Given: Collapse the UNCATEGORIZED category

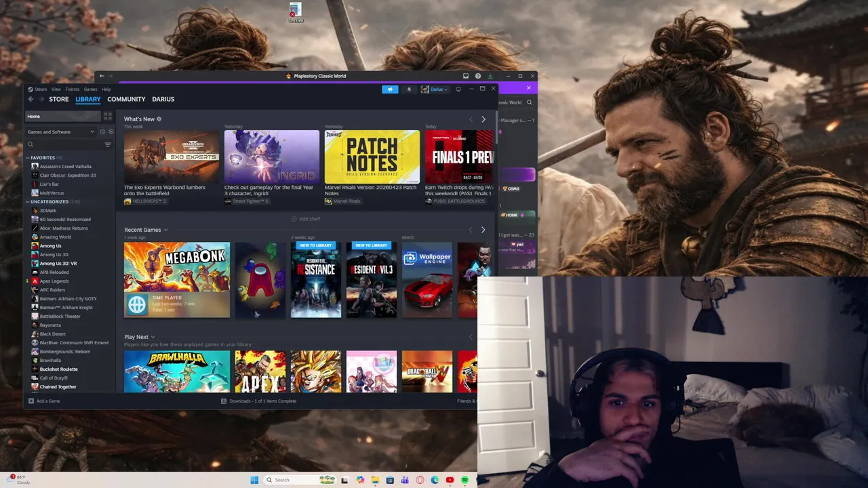Looking at the screenshot, I should [x=28, y=202].
